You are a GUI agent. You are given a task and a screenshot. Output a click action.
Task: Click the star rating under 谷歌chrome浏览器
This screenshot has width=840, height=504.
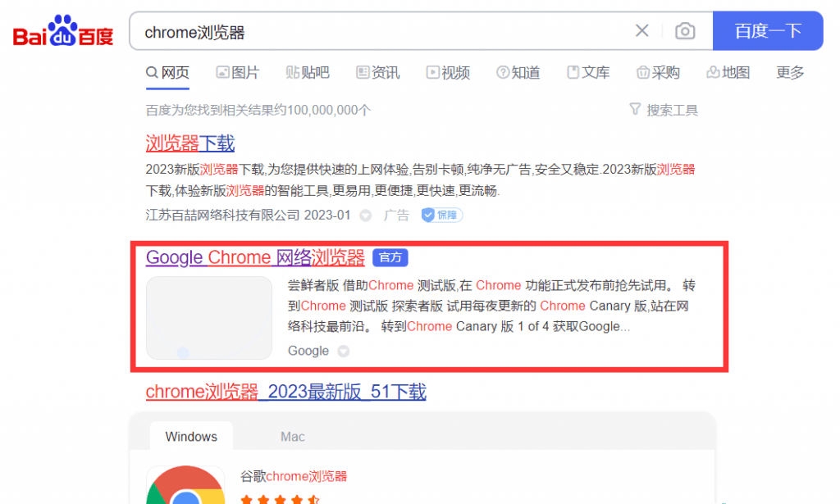pyautogui.click(x=280, y=499)
